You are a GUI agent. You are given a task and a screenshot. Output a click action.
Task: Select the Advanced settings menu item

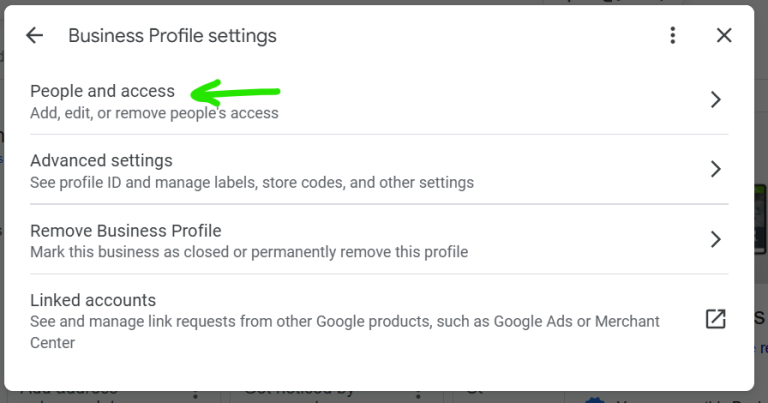[101, 161]
